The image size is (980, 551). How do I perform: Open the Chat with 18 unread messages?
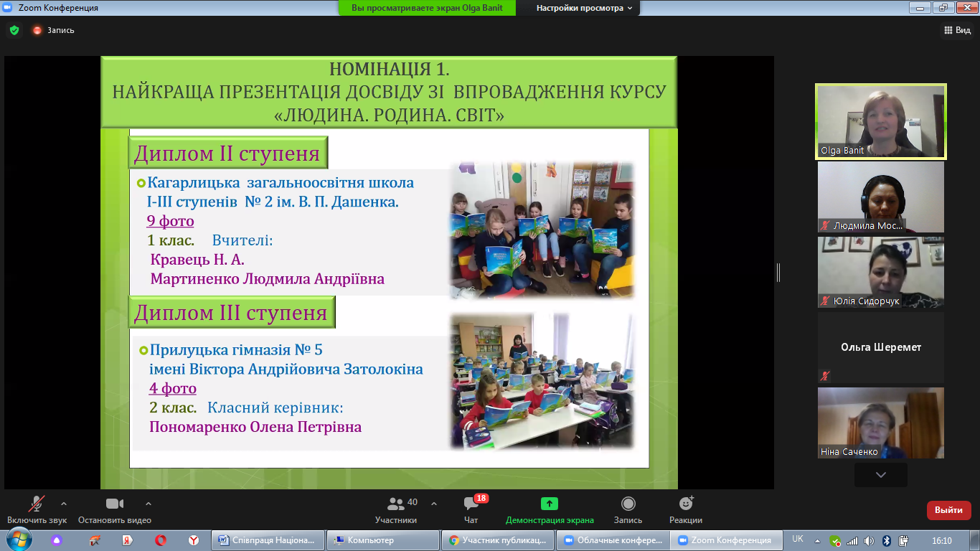471,504
